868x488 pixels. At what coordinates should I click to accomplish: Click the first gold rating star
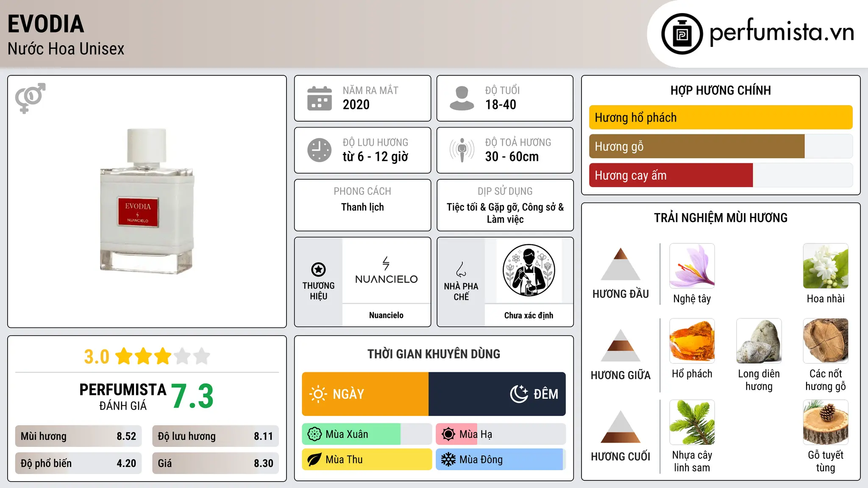124,356
